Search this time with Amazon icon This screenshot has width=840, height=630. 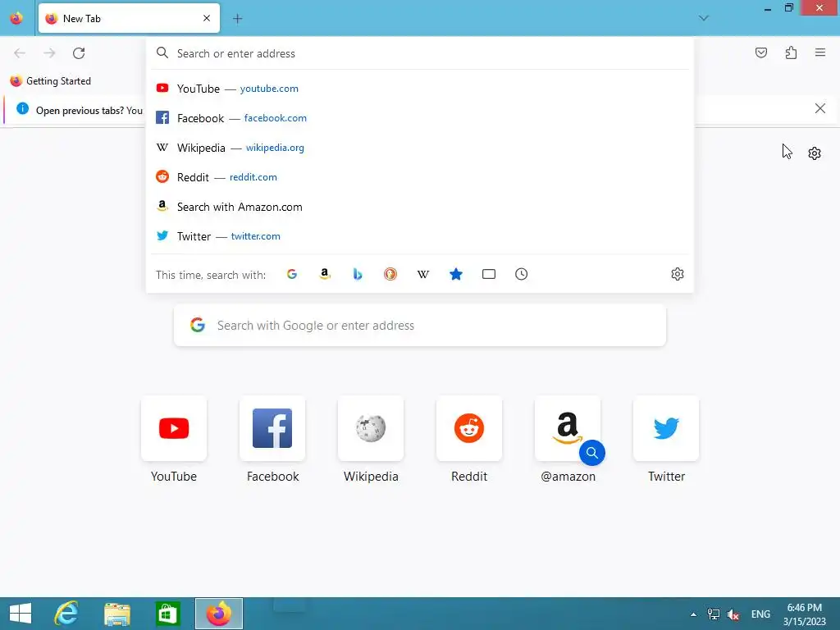[325, 274]
